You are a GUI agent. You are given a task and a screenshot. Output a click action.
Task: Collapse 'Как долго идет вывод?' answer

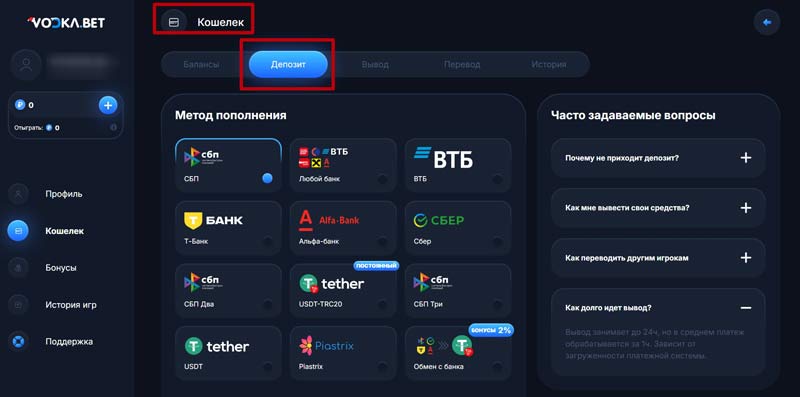tap(746, 308)
